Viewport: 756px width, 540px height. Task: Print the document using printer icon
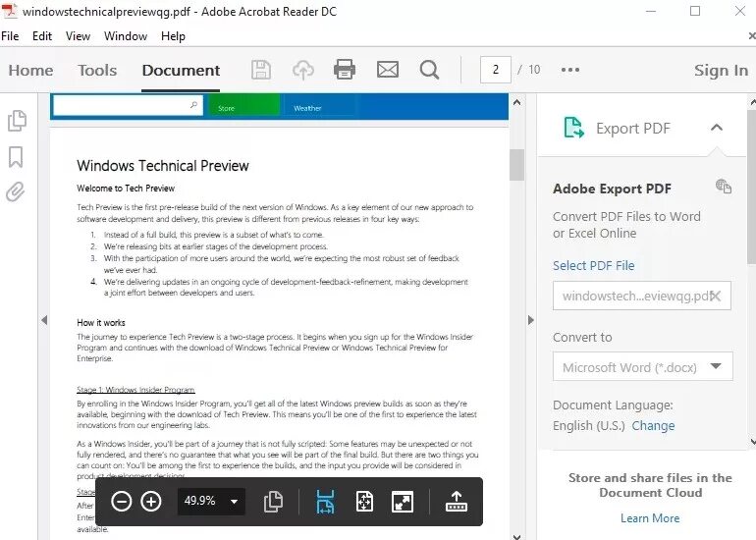pos(345,70)
